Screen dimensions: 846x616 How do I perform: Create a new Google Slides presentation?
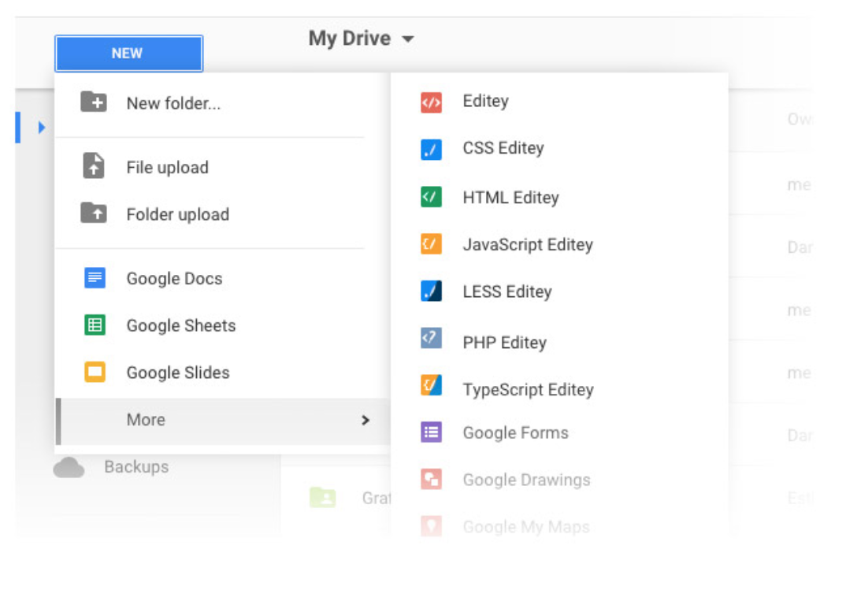[177, 372]
